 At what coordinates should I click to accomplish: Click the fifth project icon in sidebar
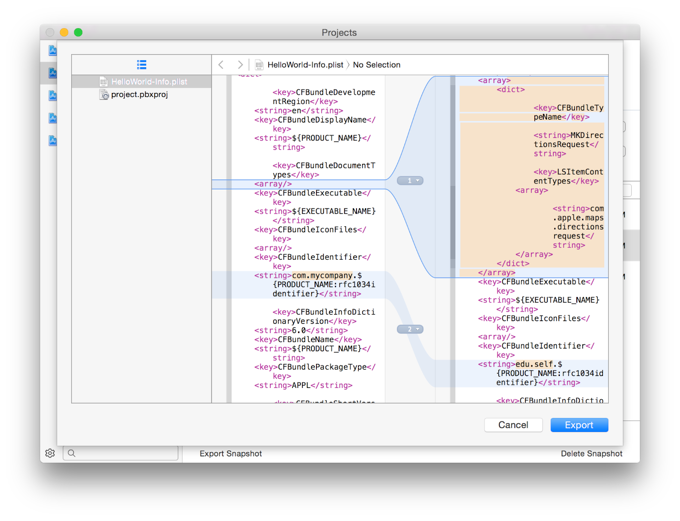coord(52,141)
